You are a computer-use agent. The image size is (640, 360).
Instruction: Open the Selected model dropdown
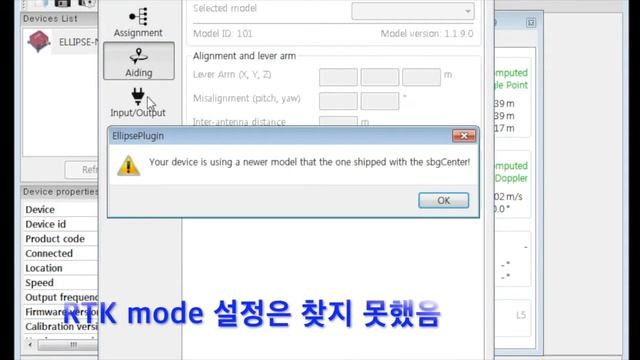coord(413,11)
